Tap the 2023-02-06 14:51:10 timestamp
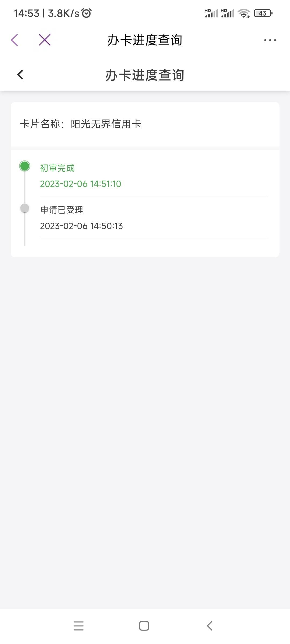Screen dimensions: 290x644 pos(81,184)
